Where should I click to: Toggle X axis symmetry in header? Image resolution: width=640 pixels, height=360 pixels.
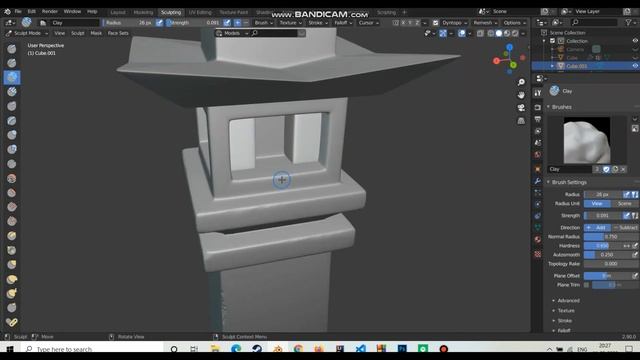[x=403, y=23]
